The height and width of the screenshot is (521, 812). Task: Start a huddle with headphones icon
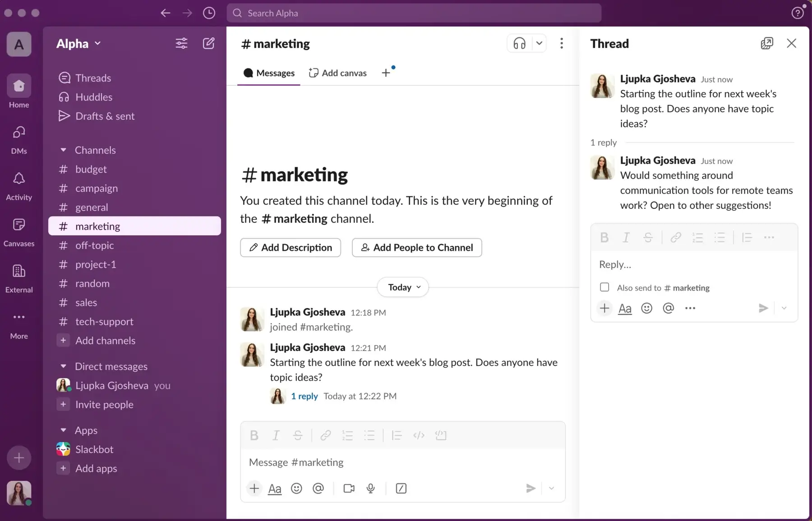coord(519,43)
